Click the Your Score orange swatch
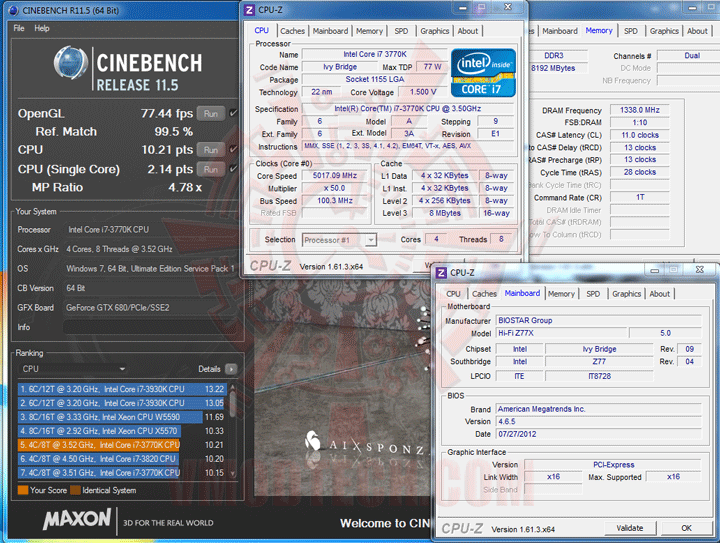The width and height of the screenshot is (720, 543). click(x=23, y=490)
